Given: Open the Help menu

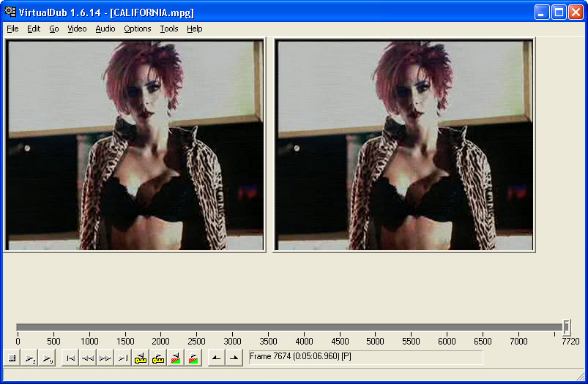Looking at the screenshot, I should click(194, 29).
